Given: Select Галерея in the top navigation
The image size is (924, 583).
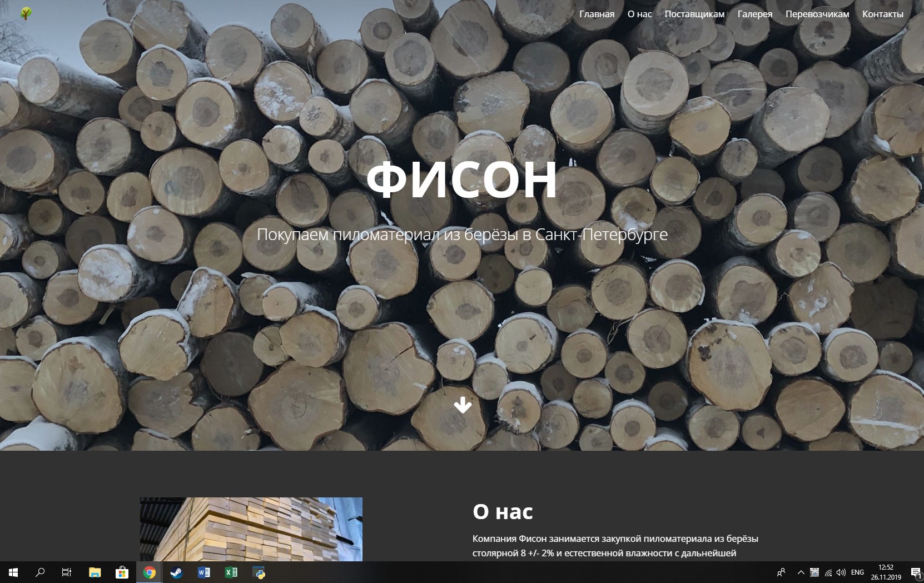Looking at the screenshot, I should [x=755, y=14].
